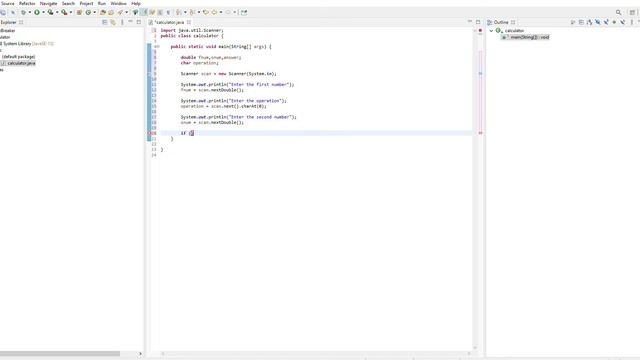640x360 pixels.
Task: Click the Pin Editor icon
Action: click(244, 12)
